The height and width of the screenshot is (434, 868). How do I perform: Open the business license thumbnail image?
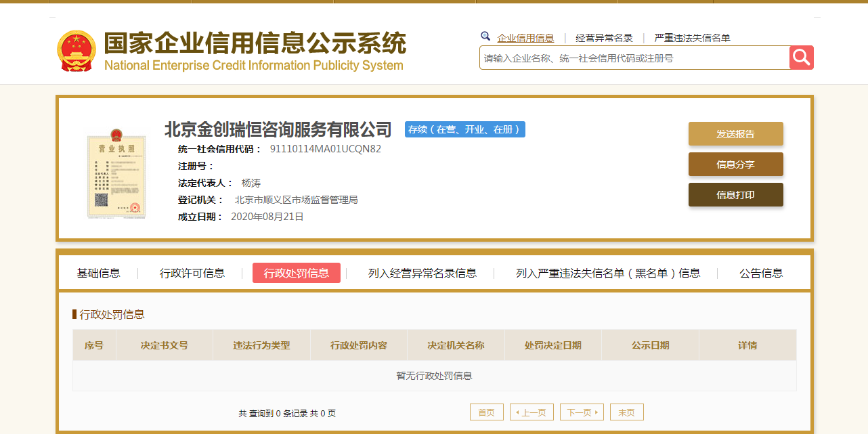(x=116, y=172)
